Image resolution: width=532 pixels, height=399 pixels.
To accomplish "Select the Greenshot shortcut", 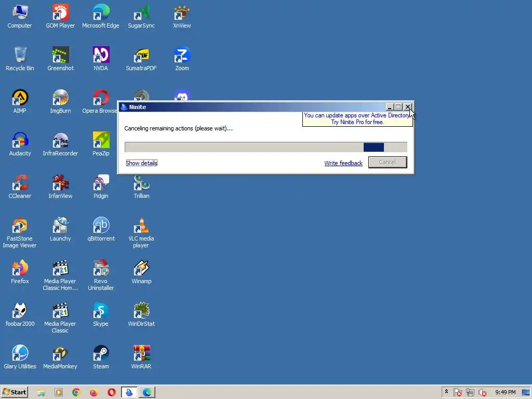I will point(60,59).
